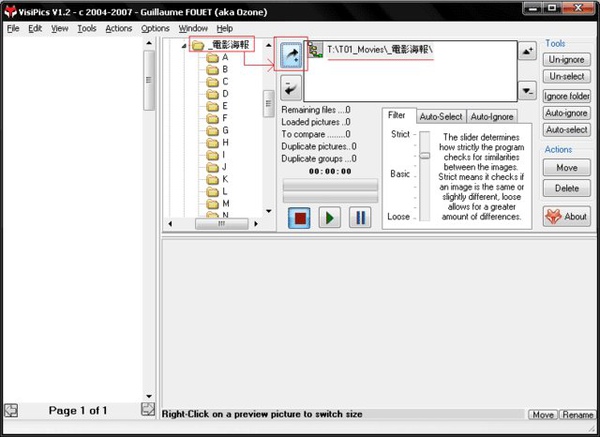Click the folder tree horizontal scrollbar thumb
600x437 pixels.
[x=222, y=223]
